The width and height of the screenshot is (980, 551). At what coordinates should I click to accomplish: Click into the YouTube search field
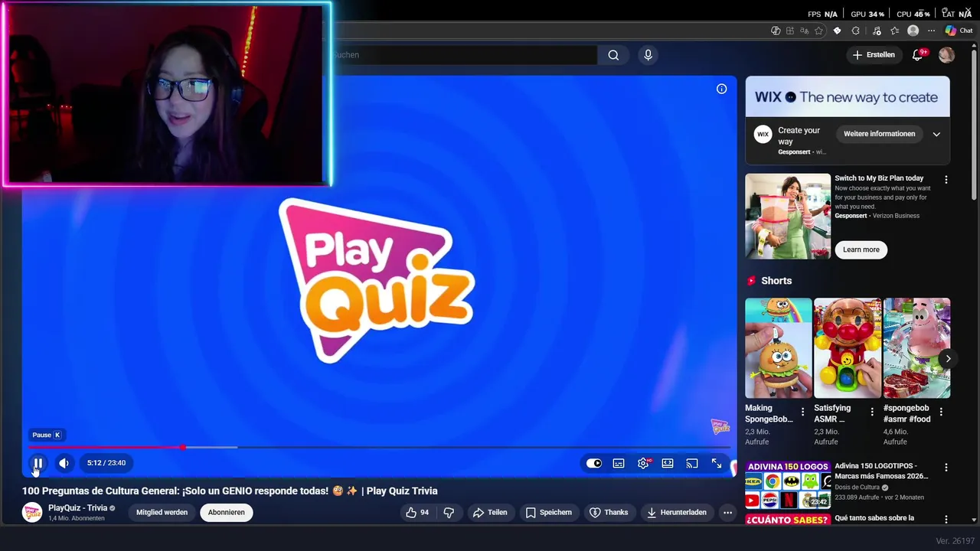pyautogui.click(x=464, y=55)
